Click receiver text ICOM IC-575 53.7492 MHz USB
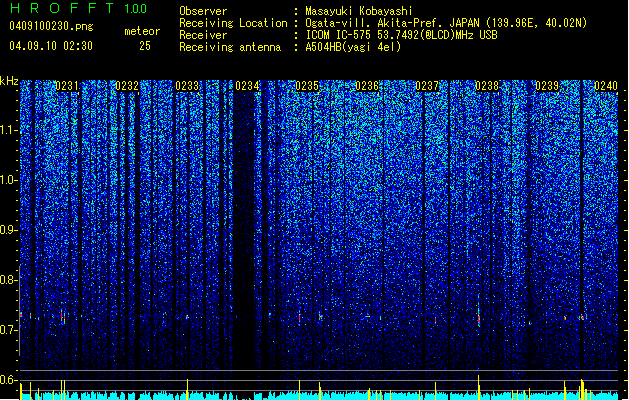 (401, 35)
